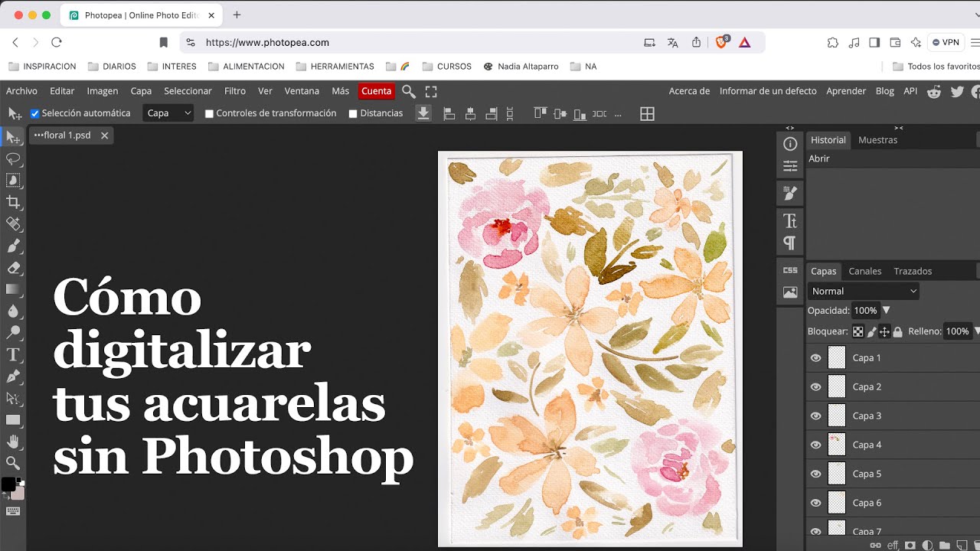
Task: Select the Rectangle shape tool
Action: click(13, 419)
